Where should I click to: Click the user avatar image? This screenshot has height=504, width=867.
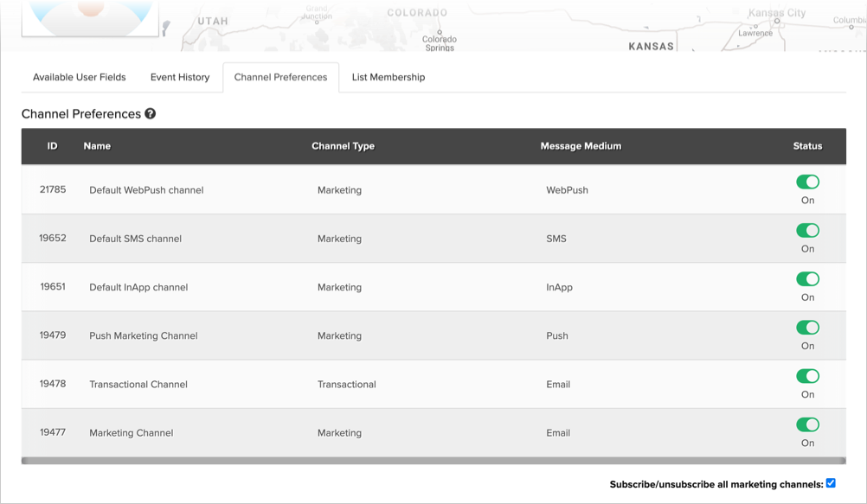coord(90,17)
